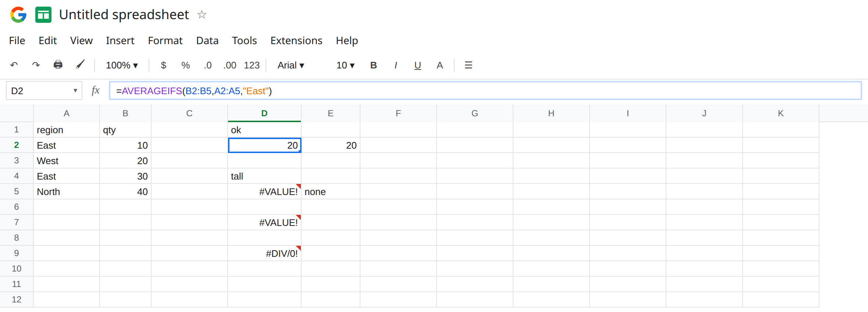Toggle underline formatting
Image resolution: width=868 pixels, height=312 pixels.
[x=417, y=65]
